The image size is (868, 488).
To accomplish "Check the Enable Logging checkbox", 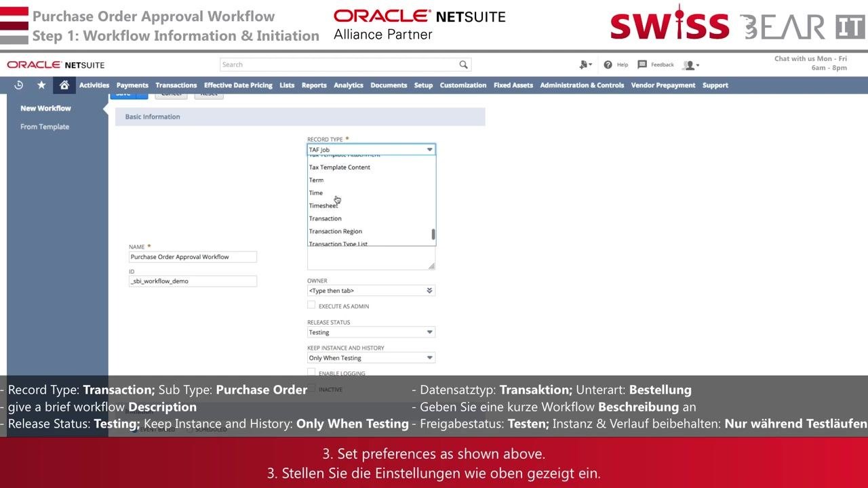I will [x=311, y=372].
